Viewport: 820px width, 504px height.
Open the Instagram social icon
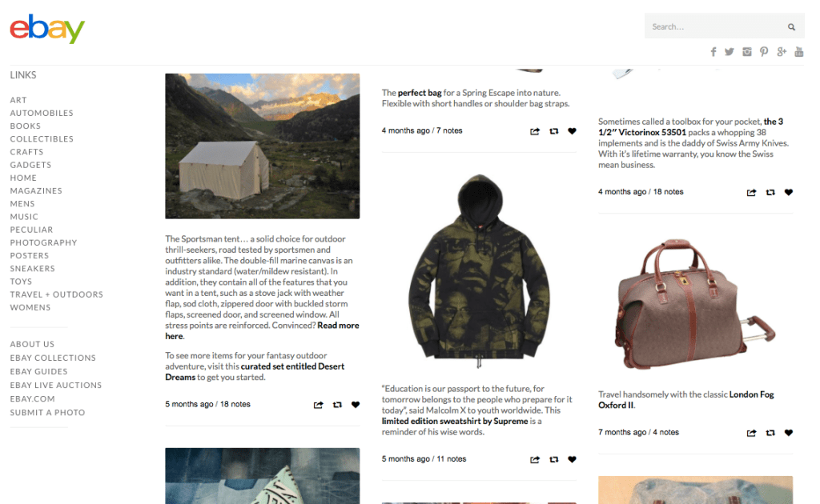(747, 52)
